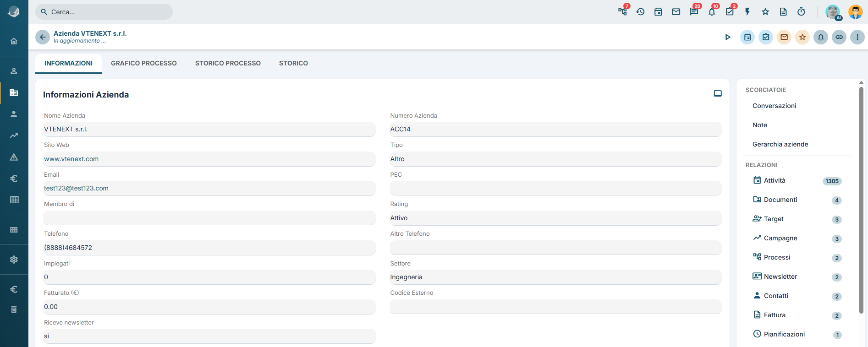Open the trending line icon in sidebar
The width and height of the screenshot is (868, 347).
click(x=14, y=136)
